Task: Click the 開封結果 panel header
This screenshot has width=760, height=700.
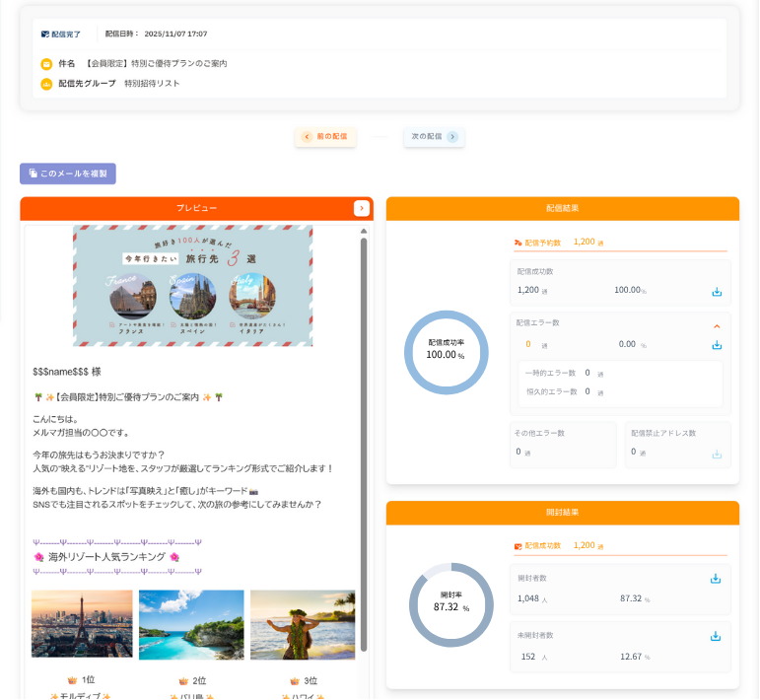Action: coord(562,513)
